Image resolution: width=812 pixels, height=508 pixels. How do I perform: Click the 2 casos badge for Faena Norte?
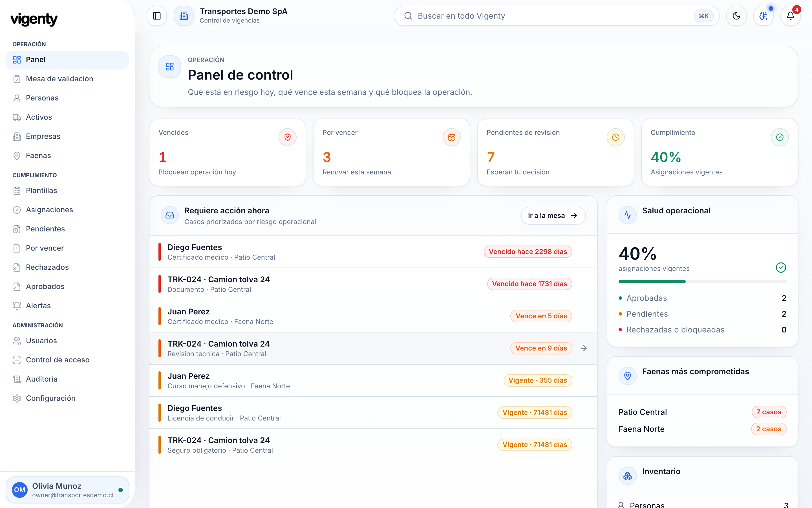tap(769, 429)
